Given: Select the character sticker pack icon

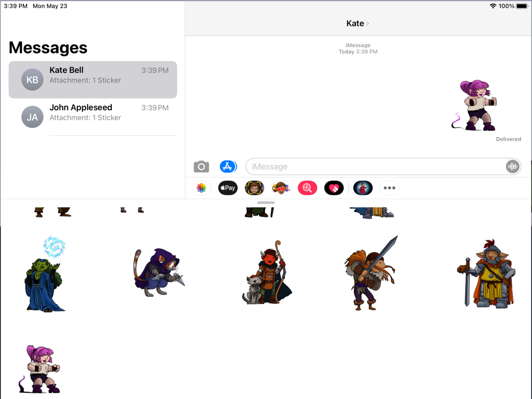Looking at the screenshot, I should coord(363,188).
